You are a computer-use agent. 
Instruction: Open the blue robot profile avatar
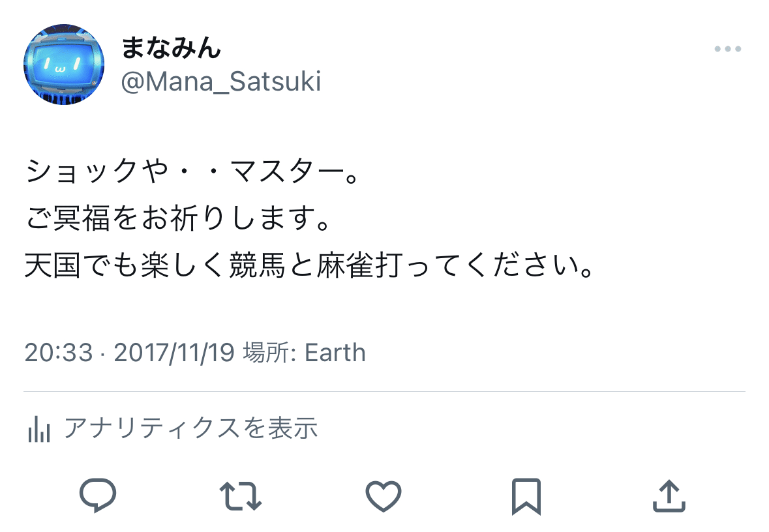coord(64,66)
